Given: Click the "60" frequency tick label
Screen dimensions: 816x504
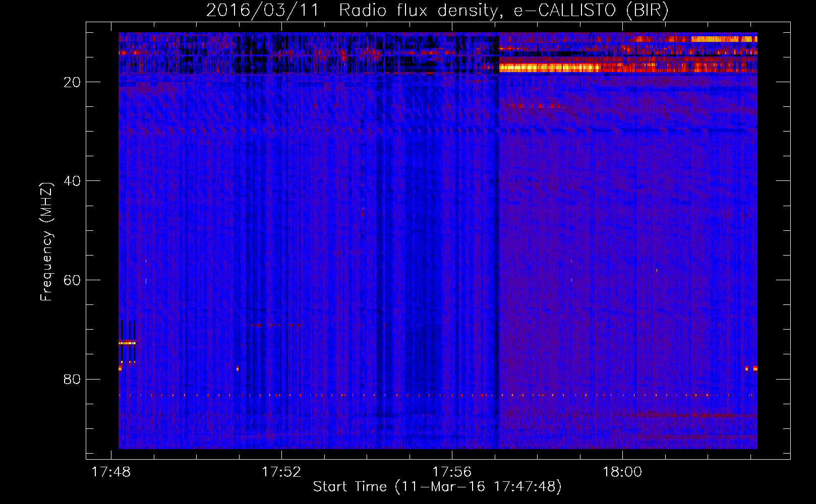Looking at the screenshot, I should click(x=72, y=280).
